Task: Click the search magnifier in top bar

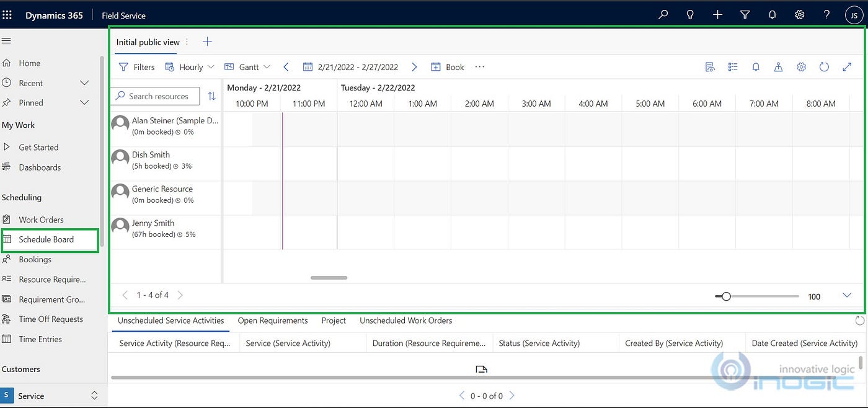Action: 663,15
